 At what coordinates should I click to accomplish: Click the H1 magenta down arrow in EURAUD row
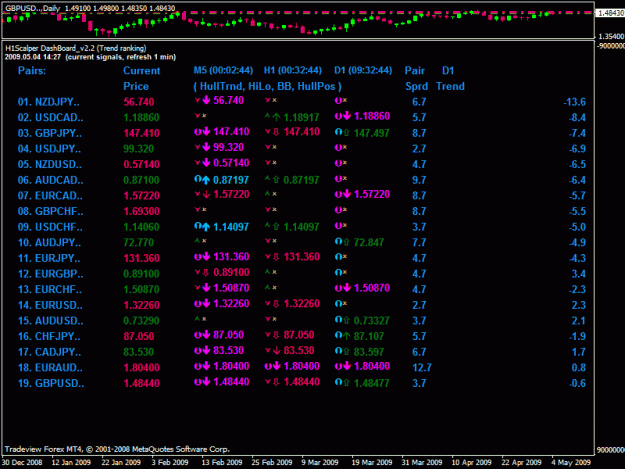[277, 366]
